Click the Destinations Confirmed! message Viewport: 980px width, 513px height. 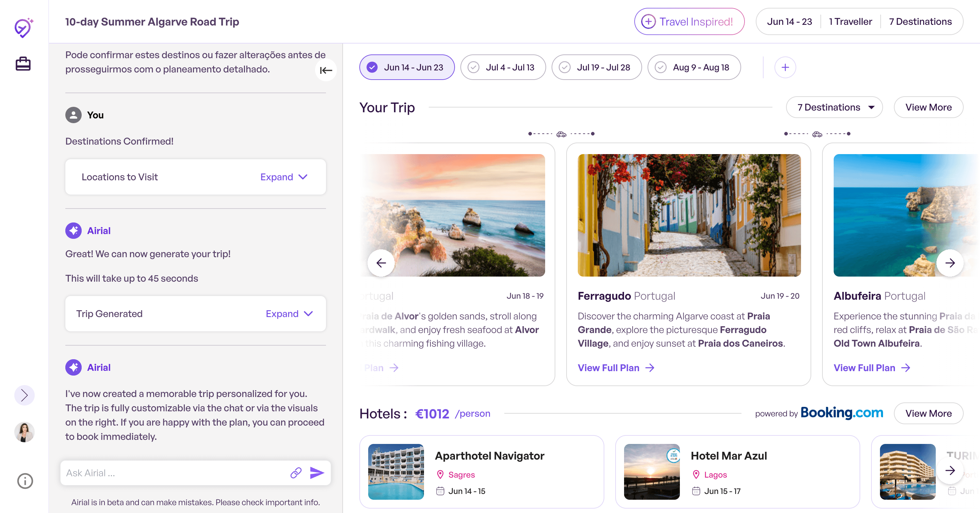[119, 141]
